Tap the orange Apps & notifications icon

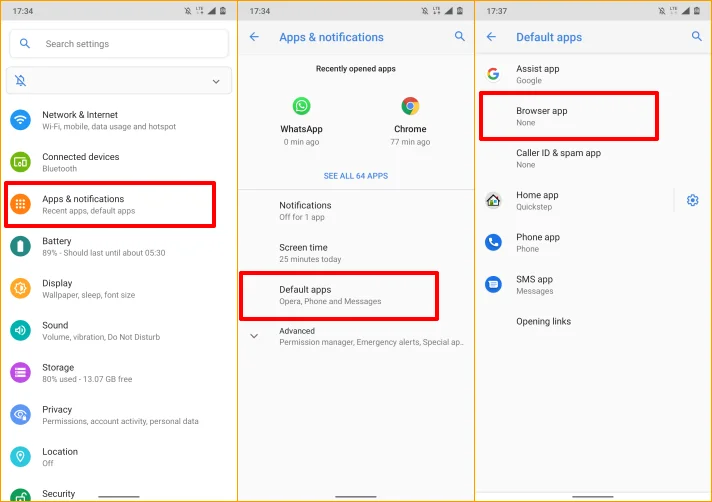coord(20,204)
